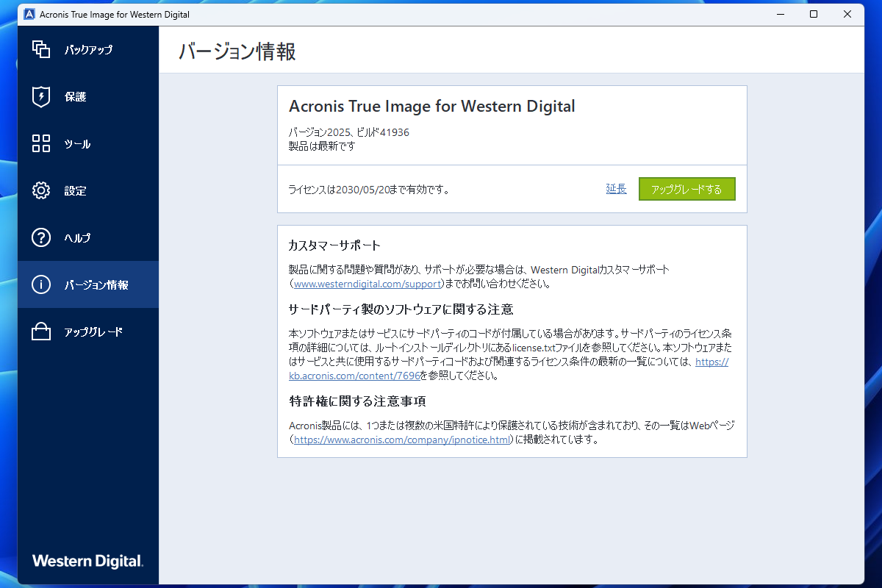This screenshot has width=882, height=588.
Task: Click the ツール (Tools) grid icon
Action: pos(41,143)
